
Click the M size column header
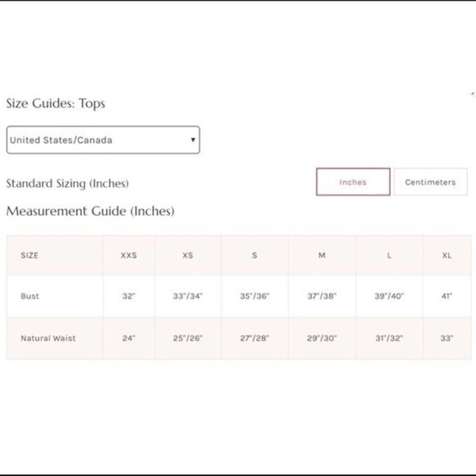click(x=322, y=255)
